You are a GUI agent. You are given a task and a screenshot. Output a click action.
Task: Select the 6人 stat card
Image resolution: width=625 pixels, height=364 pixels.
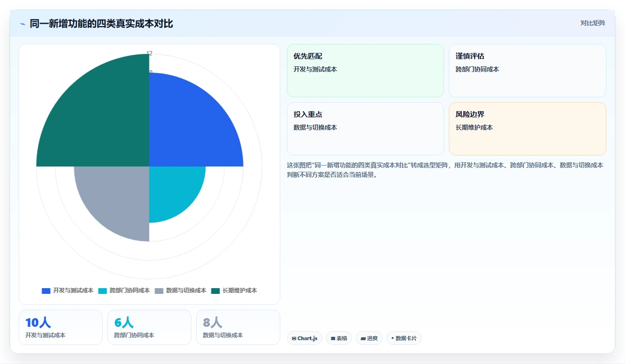(x=149, y=327)
